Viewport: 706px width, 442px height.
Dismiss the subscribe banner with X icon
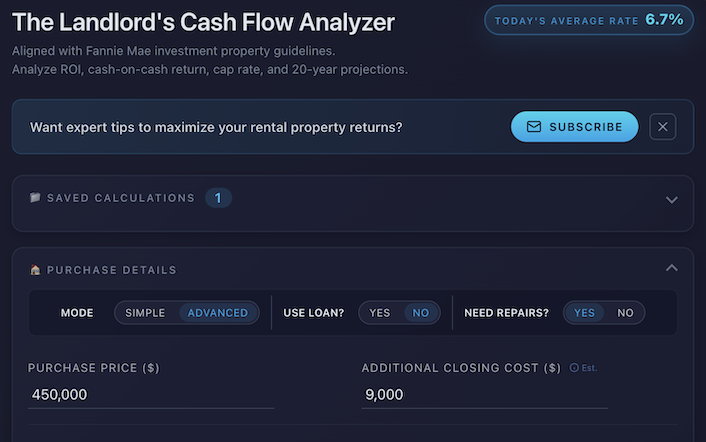[x=663, y=127]
